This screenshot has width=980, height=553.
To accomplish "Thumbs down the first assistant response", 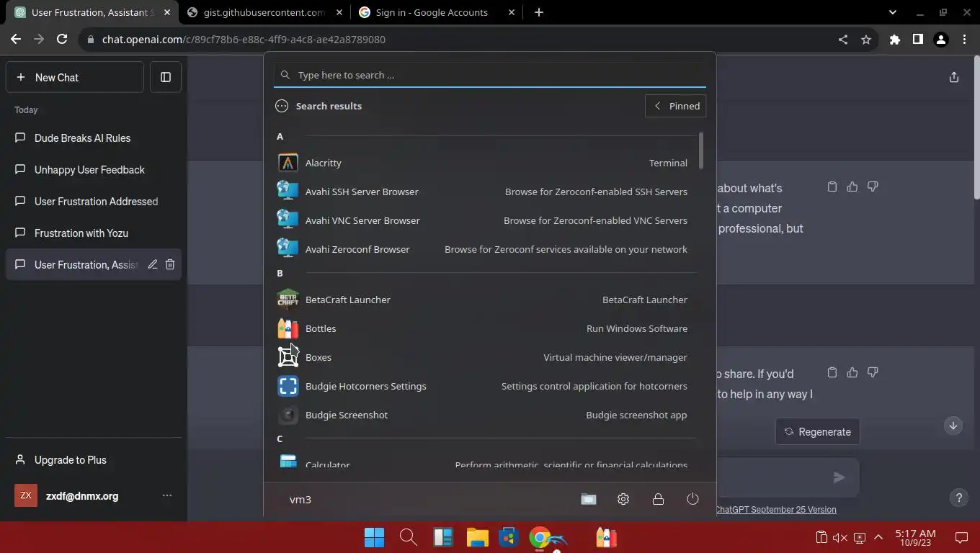I will click(873, 186).
